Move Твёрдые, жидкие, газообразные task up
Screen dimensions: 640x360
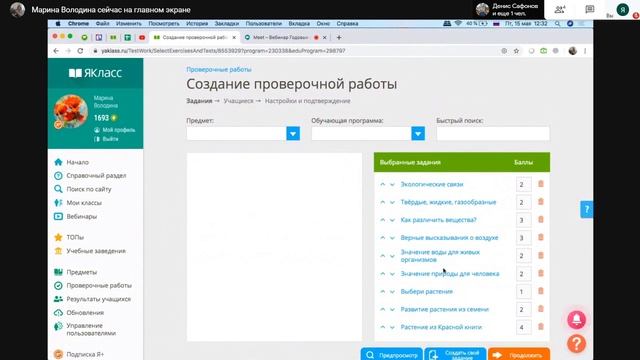click(x=382, y=202)
